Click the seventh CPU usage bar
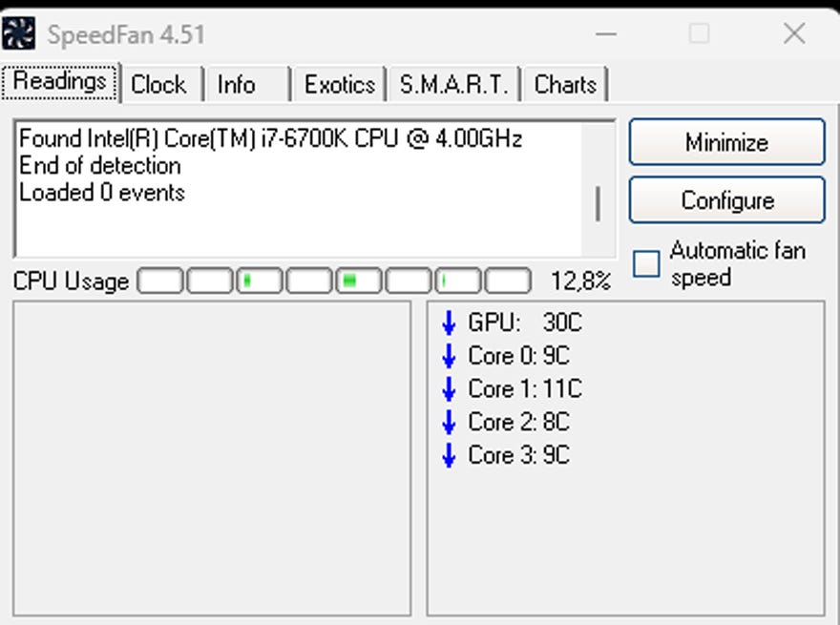The height and width of the screenshot is (625, 840). 458,281
